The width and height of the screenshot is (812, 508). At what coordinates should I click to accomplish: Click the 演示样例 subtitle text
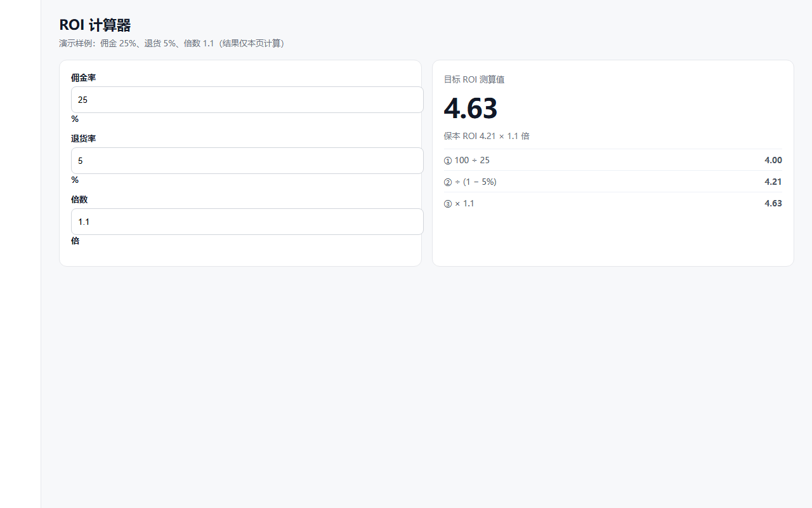171,43
